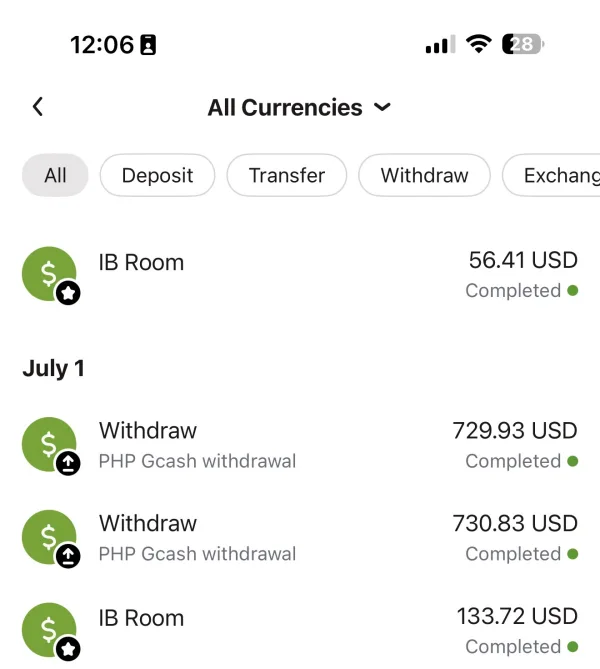Tap the battery indicator showing 28
Viewport: 600px width, 669px height.
click(x=523, y=44)
